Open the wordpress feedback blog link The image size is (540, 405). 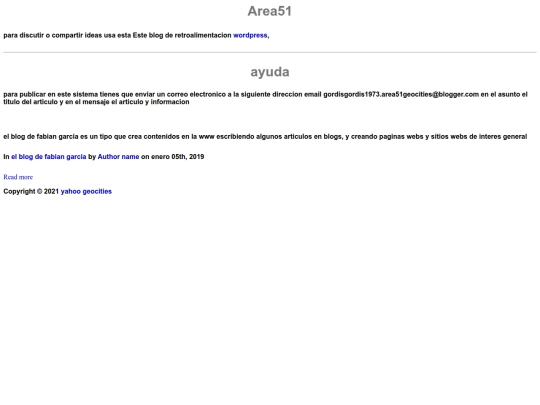point(250,35)
